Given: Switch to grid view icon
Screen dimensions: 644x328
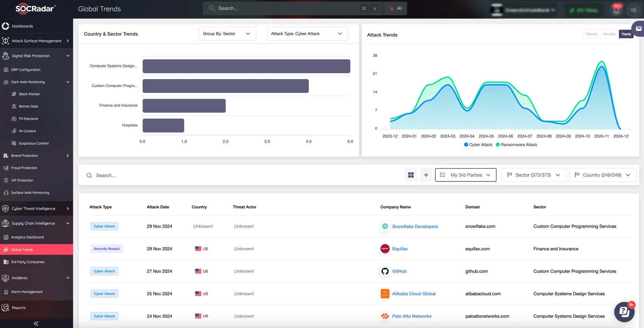Looking at the screenshot, I should click(411, 175).
